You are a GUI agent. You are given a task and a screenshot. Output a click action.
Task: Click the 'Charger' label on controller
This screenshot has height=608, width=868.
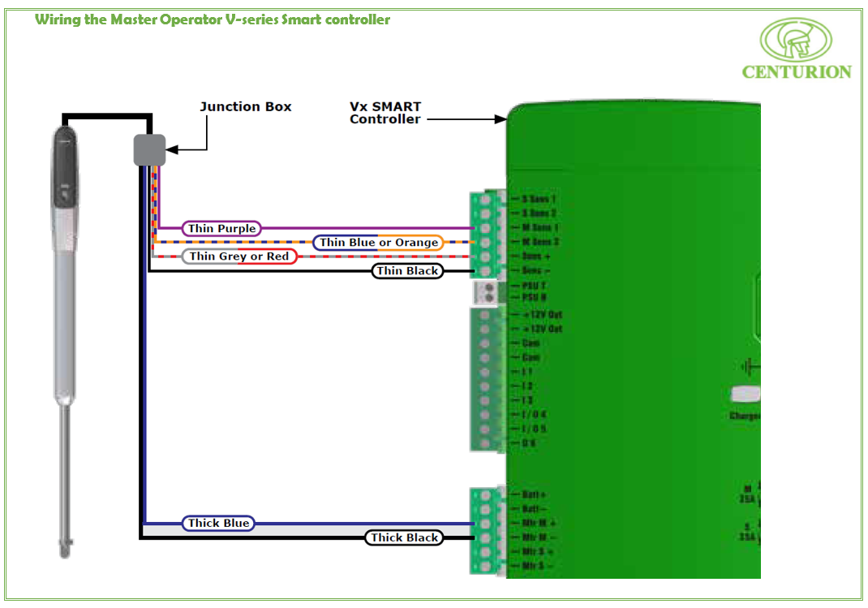coord(745,416)
